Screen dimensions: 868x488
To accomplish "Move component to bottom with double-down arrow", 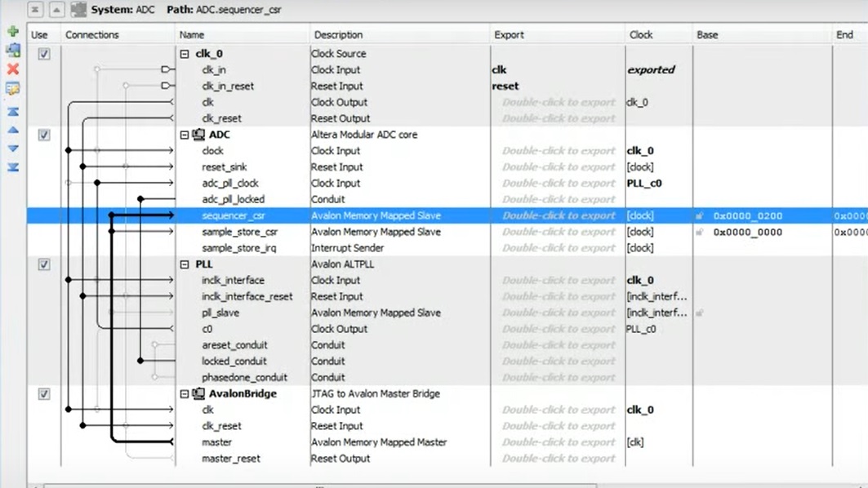I will click(12, 167).
